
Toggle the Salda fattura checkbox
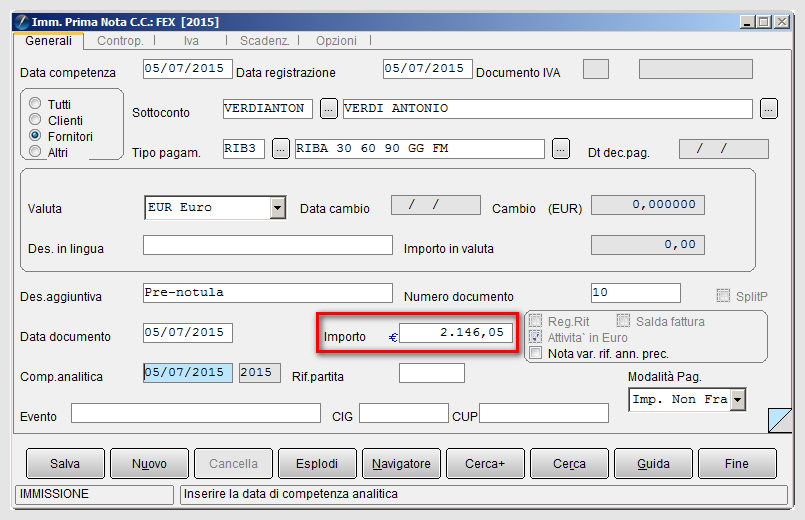[x=623, y=321]
